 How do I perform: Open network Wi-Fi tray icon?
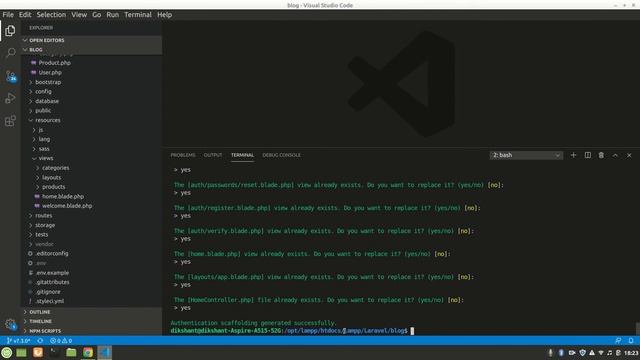coord(601,353)
